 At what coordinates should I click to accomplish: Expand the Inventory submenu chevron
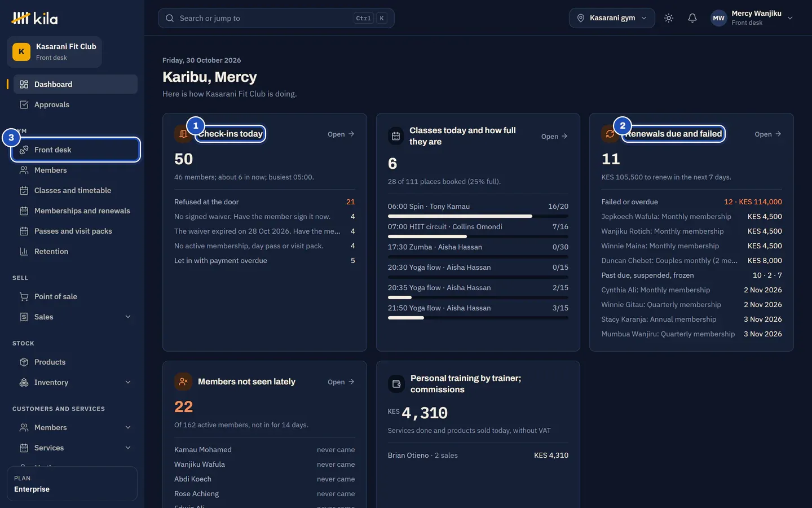128,382
